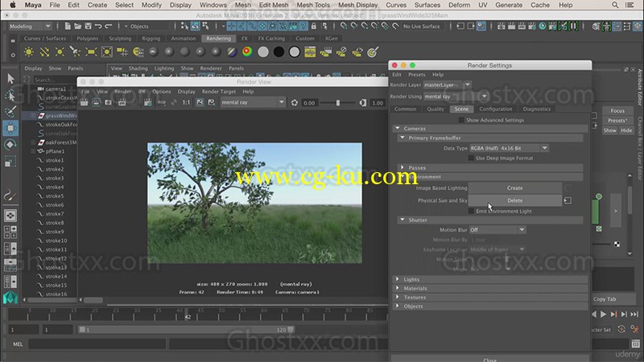
Task: Create a volume light from shelf
Action: pos(107,52)
